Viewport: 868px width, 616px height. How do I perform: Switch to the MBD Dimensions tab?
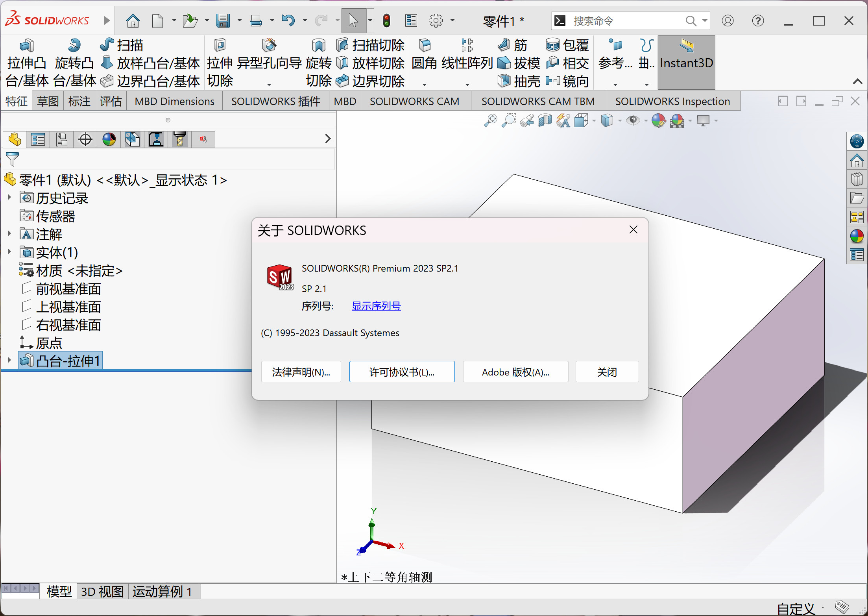[x=174, y=101]
